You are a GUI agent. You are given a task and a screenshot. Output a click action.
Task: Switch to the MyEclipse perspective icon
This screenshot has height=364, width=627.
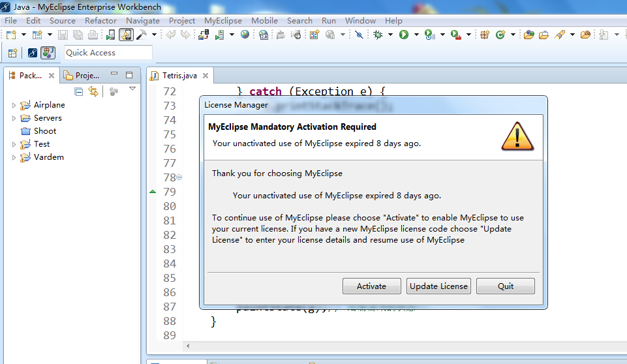click(x=33, y=53)
